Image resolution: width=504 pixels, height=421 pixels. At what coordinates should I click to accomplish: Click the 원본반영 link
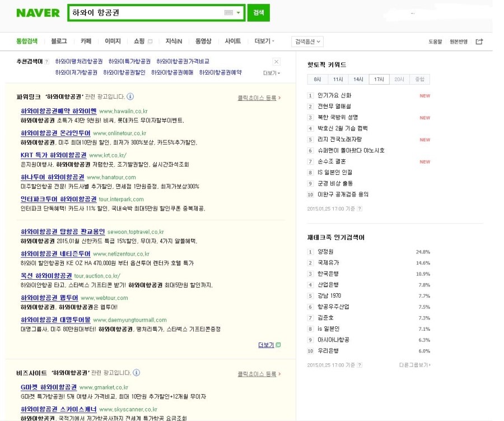coord(458,41)
